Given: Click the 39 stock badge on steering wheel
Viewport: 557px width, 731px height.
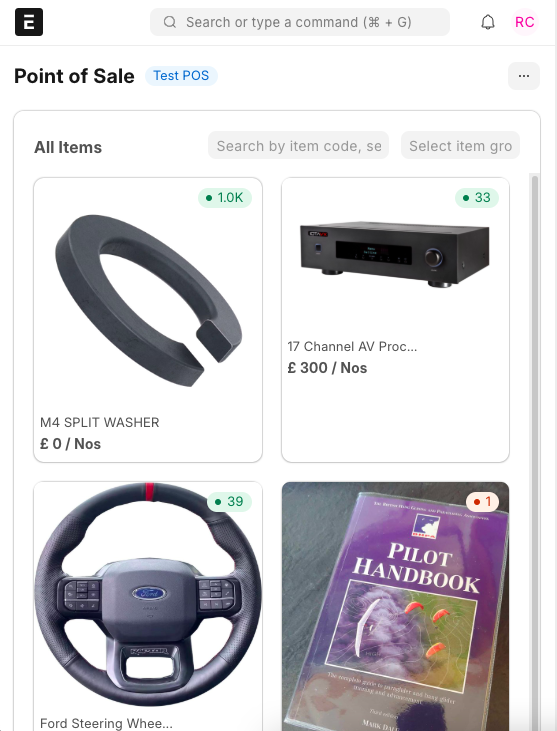Looking at the screenshot, I should pyautogui.click(x=229, y=502).
